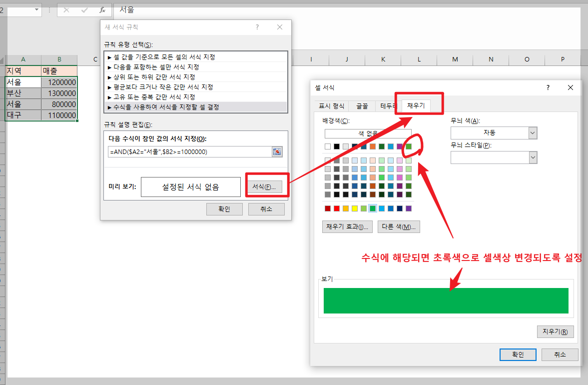This screenshot has height=385, width=588.
Task: Click the X Cancel icon in formula bar
Action: (67, 10)
